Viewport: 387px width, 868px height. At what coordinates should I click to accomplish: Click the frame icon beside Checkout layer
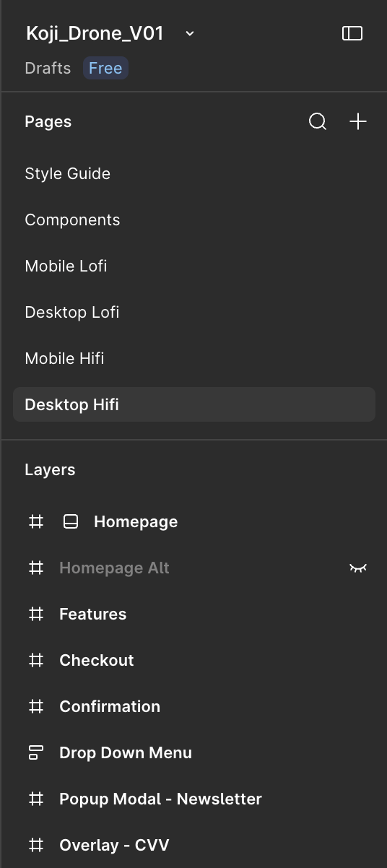point(35,660)
